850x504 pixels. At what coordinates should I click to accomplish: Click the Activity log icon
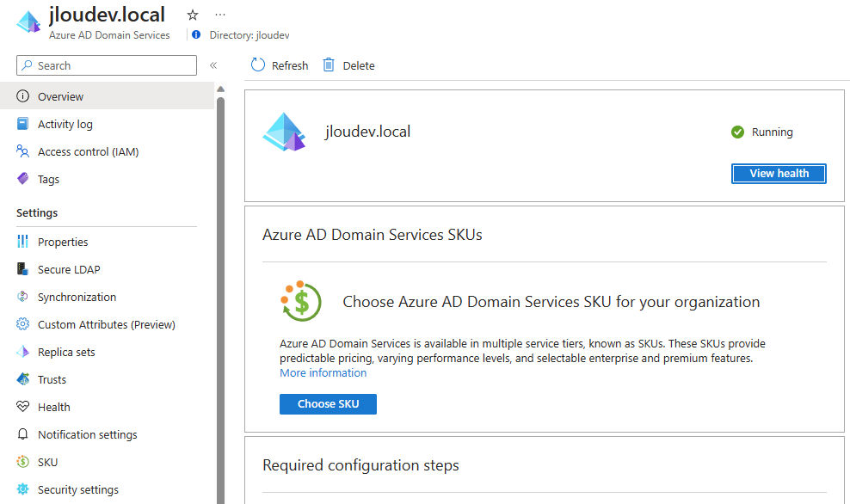(x=22, y=124)
